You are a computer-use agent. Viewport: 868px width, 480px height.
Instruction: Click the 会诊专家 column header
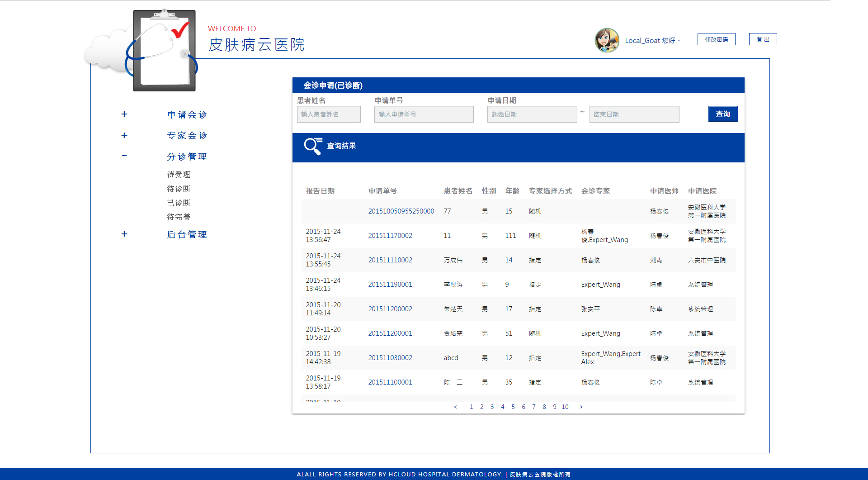click(595, 191)
